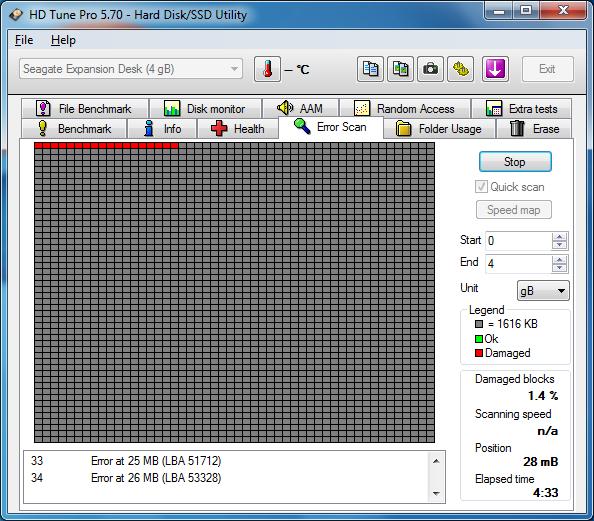This screenshot has width=594, height=521.
Task: Switch to the Benchmark tab
Action: (x=74, y=129)
